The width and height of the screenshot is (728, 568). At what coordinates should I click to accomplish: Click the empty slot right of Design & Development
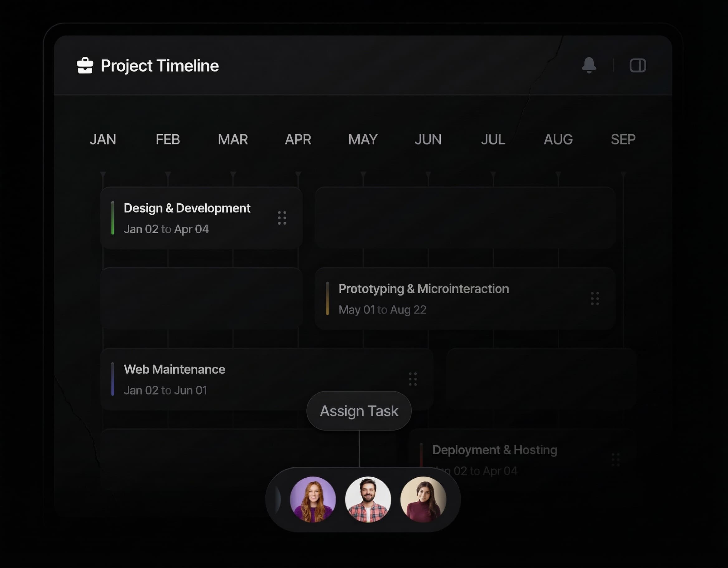(465, 218)
